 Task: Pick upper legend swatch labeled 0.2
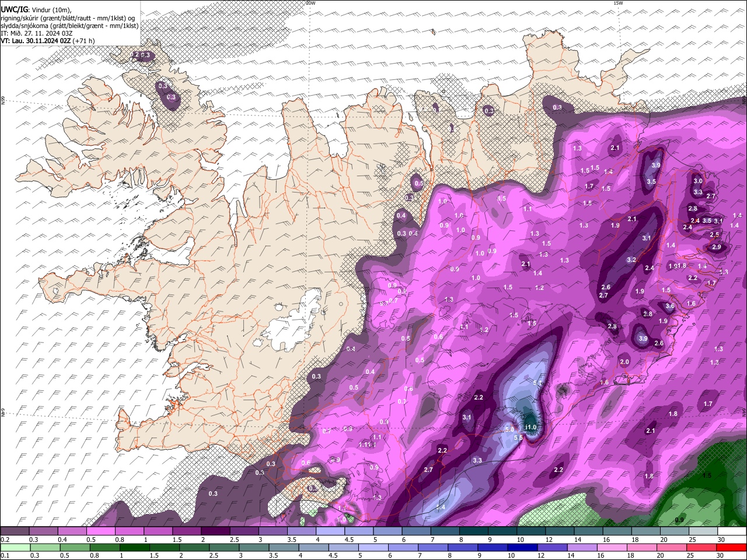[x=15, y=531]
